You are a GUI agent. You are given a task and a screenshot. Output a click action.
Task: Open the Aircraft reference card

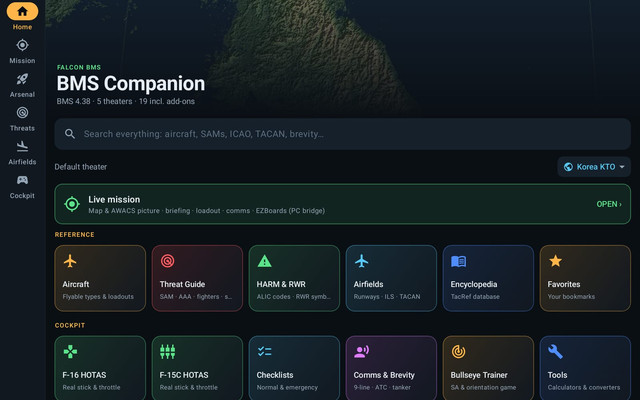point(100,278)
